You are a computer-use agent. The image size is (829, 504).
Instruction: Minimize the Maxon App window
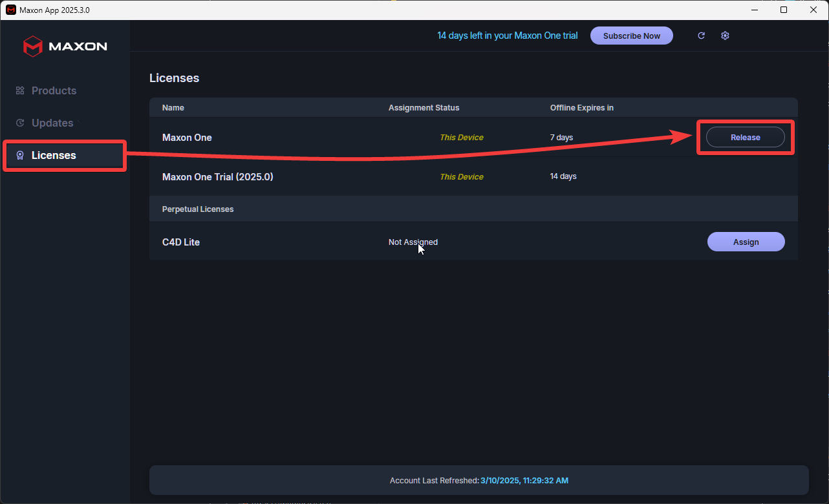tap(754, 10)
